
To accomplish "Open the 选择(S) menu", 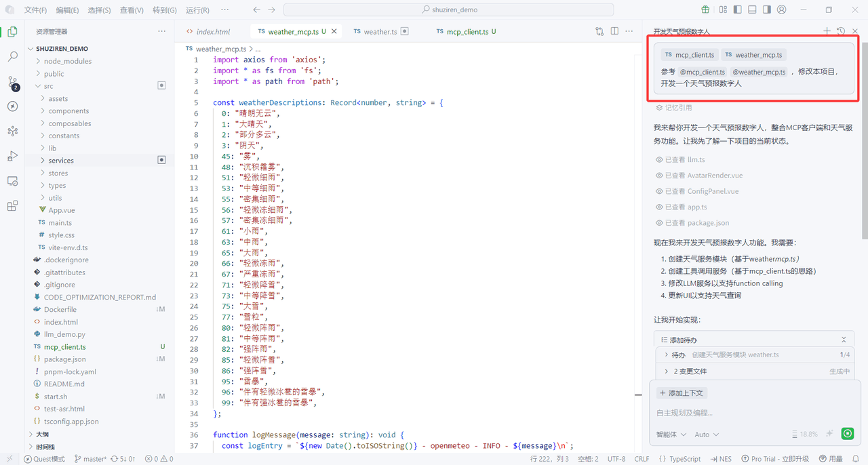I will click(99, 10).
